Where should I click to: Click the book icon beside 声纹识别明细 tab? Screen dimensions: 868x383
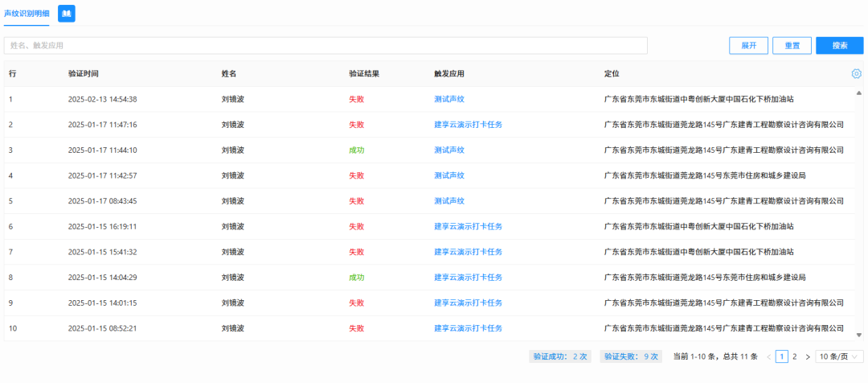click(67, 14)
